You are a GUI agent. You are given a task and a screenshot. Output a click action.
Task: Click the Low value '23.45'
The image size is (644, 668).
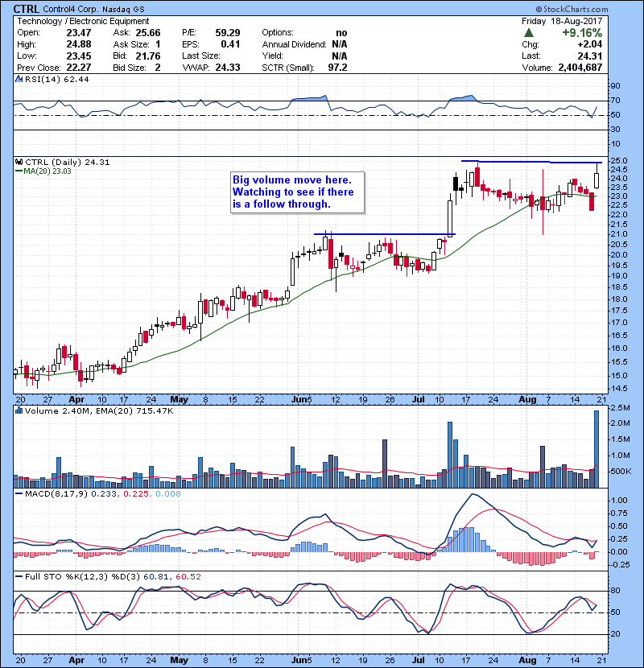point(79,56)
